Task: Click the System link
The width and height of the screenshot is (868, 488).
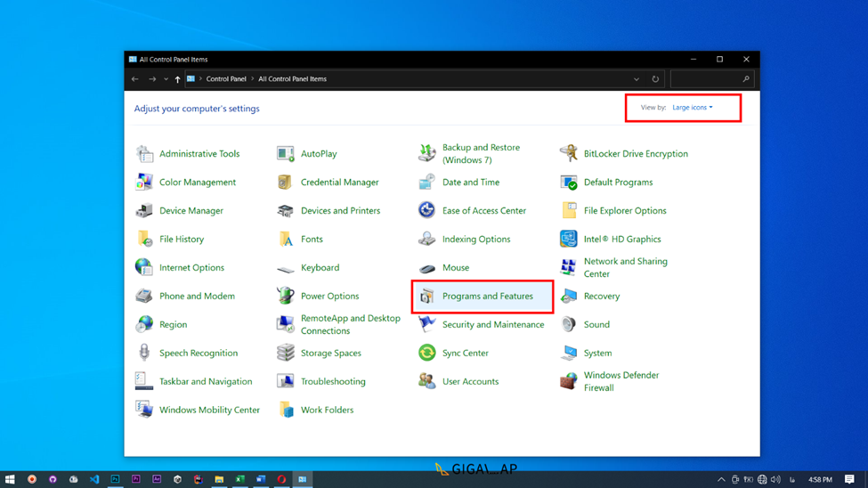Action: click(598, 353)
